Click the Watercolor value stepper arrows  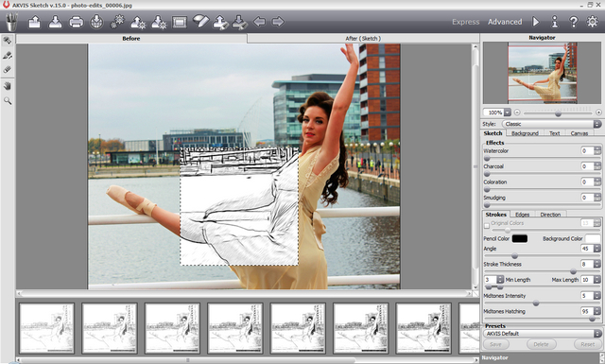[x=597, y=151]
